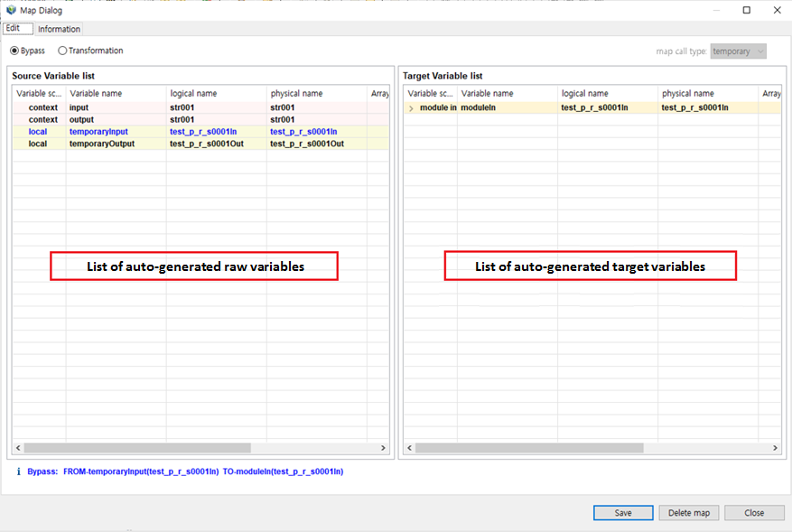This screenshot has width=792, height=532.
Task: Switch to the Information tab
Action: coord(58,28)
